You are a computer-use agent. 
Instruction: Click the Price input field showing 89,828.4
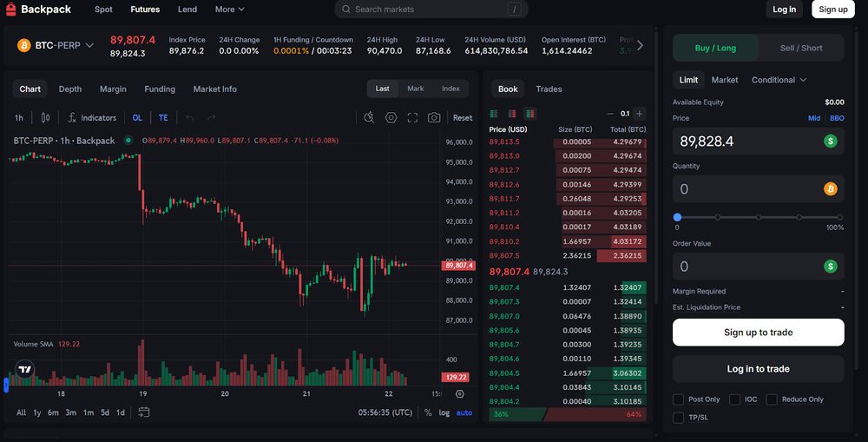point(758,142)
